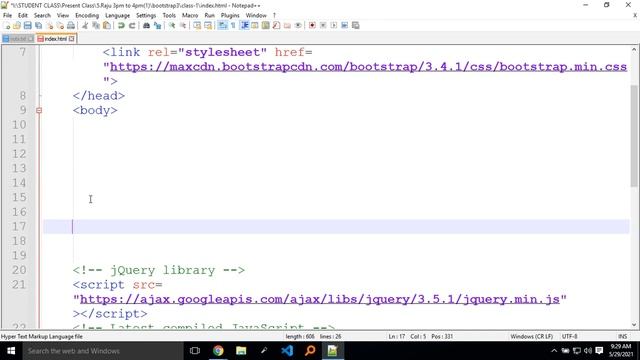This screenshot has height=360, width=640.
Task: Create a new file via toolbar icon
Action: tap(7, 25)
